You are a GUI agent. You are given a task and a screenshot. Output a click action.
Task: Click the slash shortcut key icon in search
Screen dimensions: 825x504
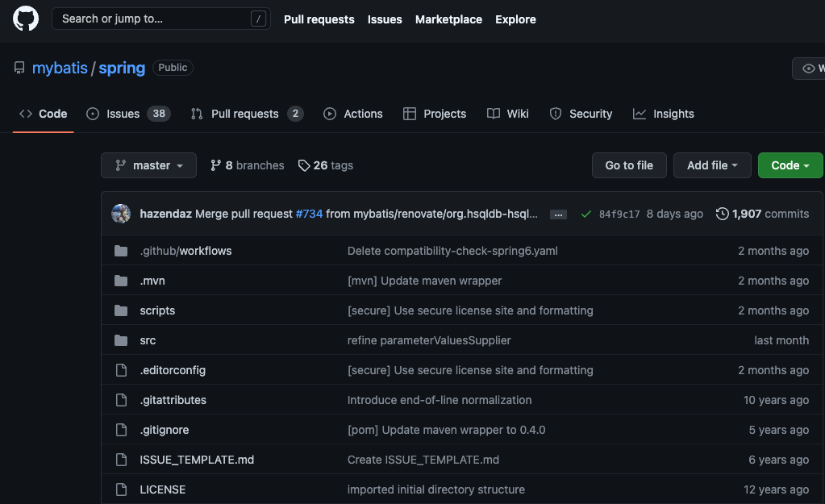click(x=258, y=19)
